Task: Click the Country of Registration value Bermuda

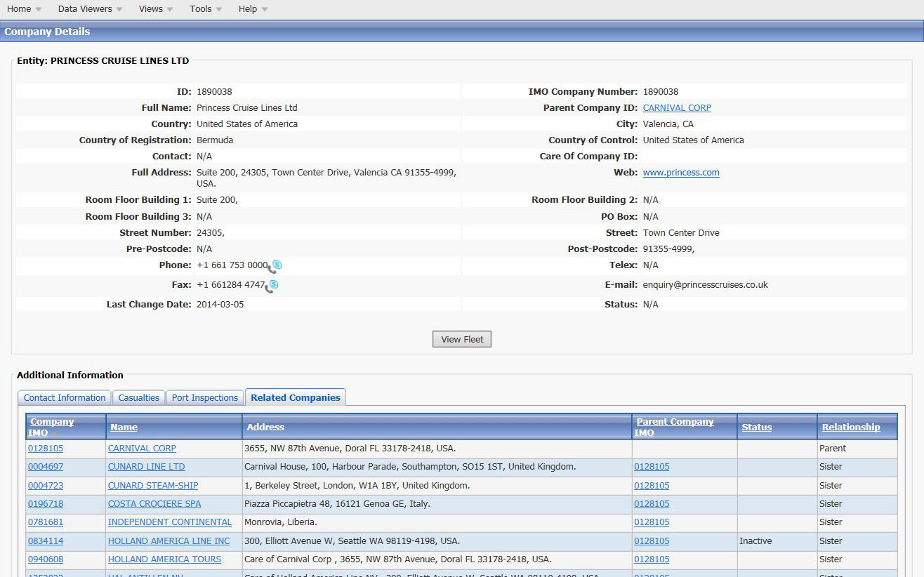Action: [215, 140]
